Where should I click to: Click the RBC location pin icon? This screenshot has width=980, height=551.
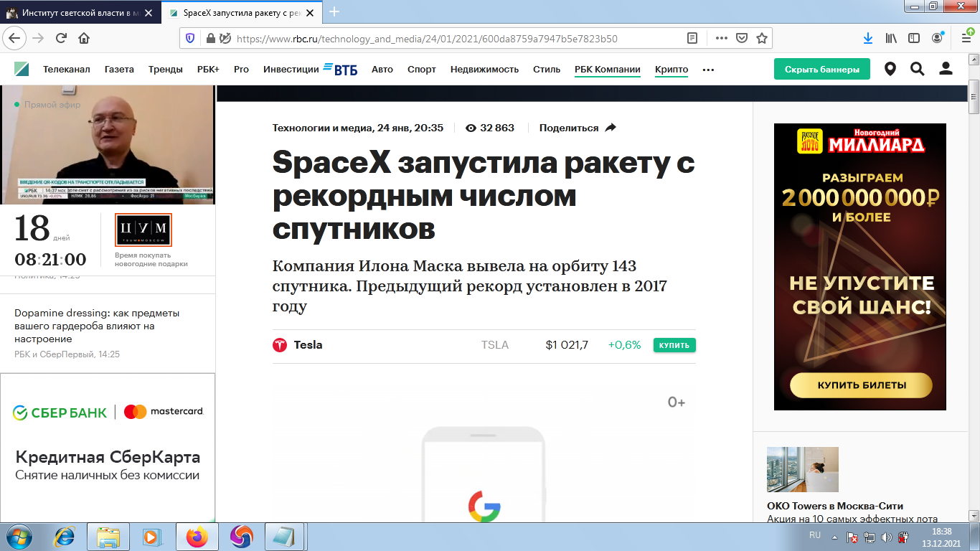[890, 69]
